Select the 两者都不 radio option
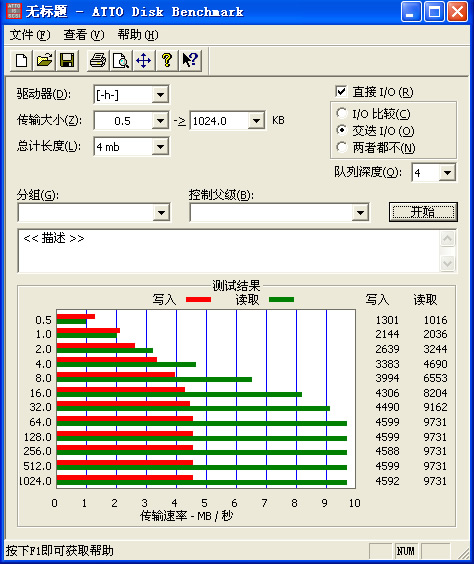 (341, 147)
